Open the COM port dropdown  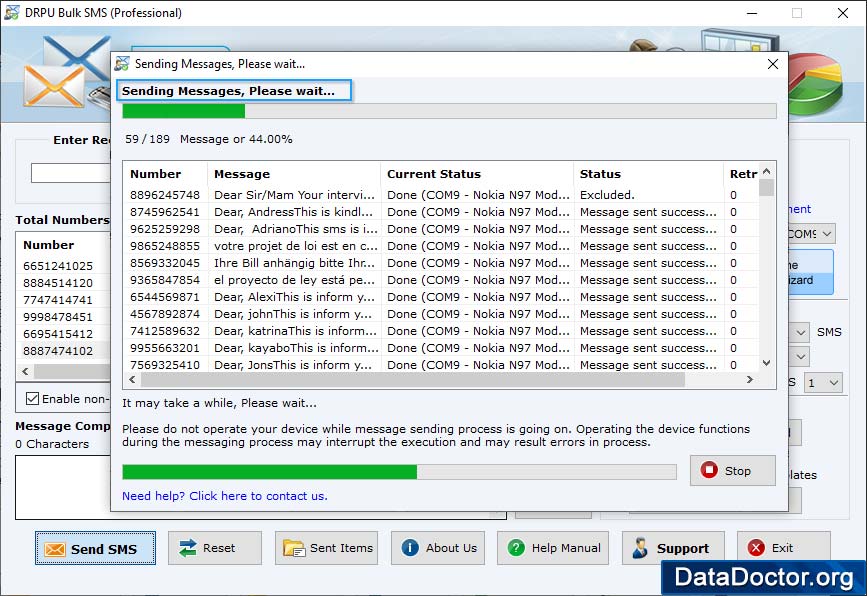click(x=827, y=234)
